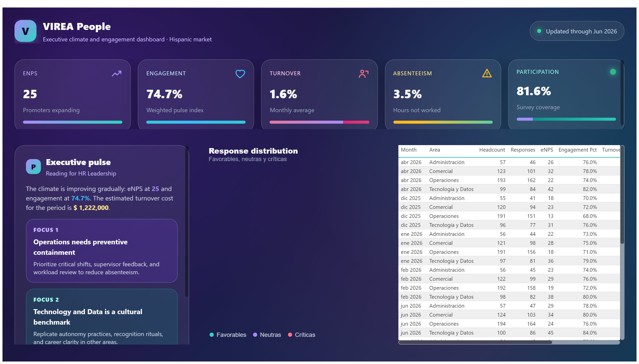
Task: Toggle the Críticas legend item
Action: pos(302,335)
